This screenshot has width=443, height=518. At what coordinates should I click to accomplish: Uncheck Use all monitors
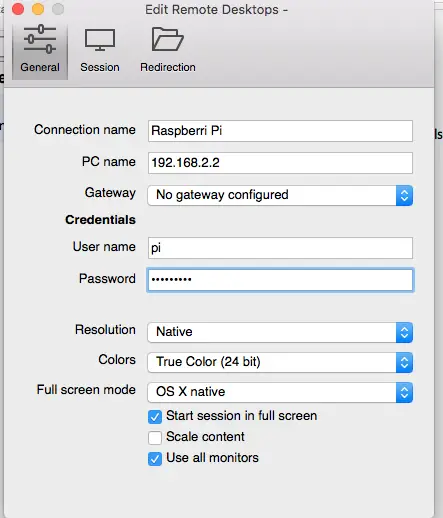pyautogui.click(x=155, y=459)
